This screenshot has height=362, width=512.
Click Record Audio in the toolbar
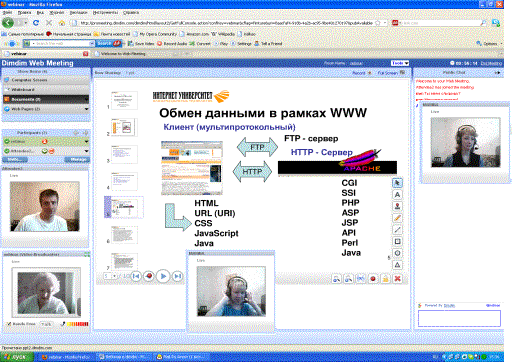[172, 44]
